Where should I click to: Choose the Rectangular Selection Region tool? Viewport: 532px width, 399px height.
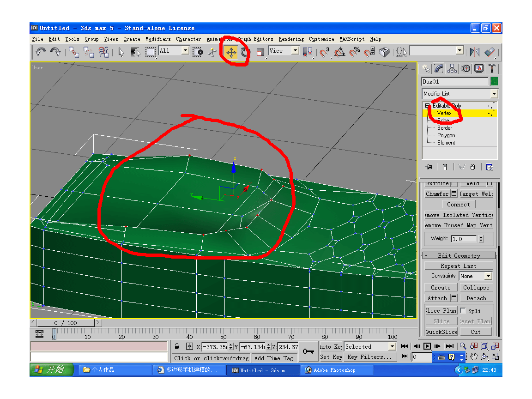tap(150, 52)
